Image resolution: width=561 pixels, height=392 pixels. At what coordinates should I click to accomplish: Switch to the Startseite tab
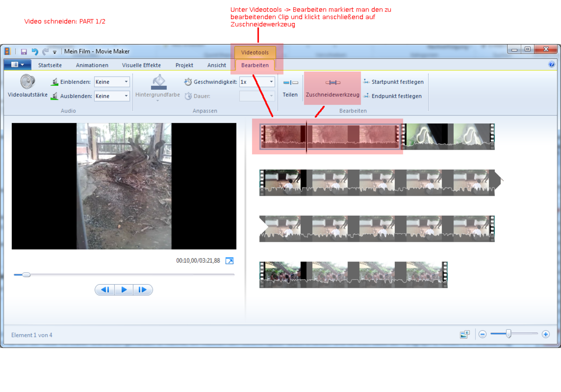pyautogui.click(x=50, y=65)
